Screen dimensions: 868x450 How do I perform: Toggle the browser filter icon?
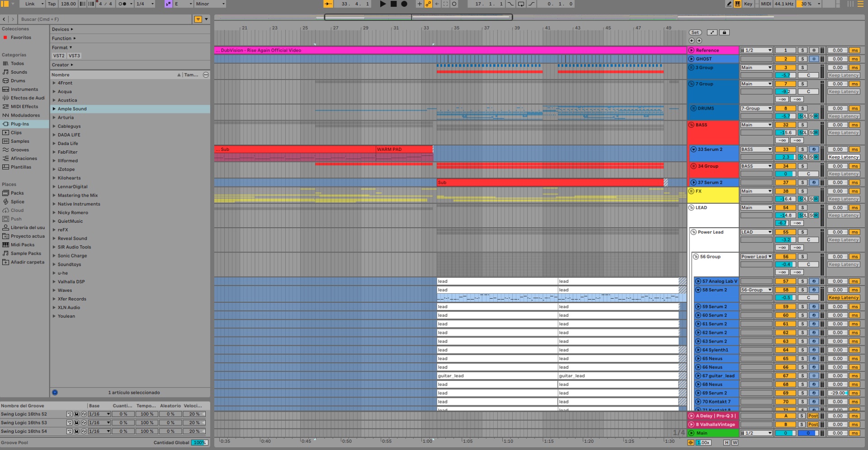coord(198,19)
